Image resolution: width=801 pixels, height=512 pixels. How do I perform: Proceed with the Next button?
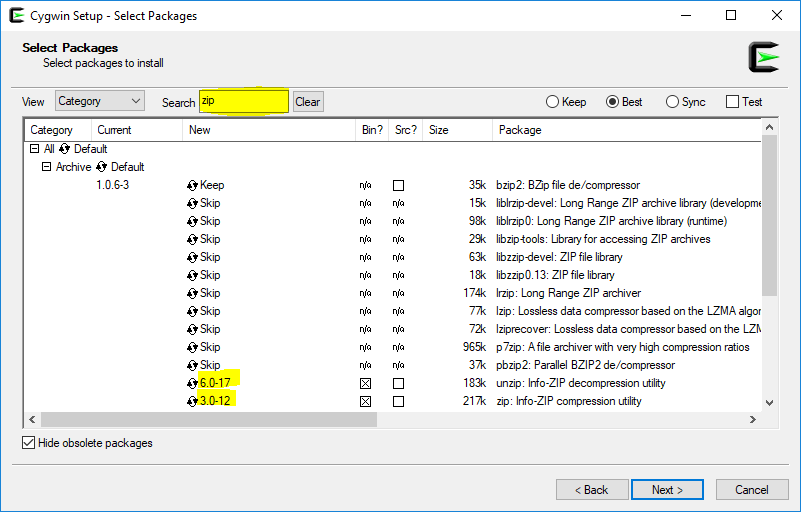(667, 490)
